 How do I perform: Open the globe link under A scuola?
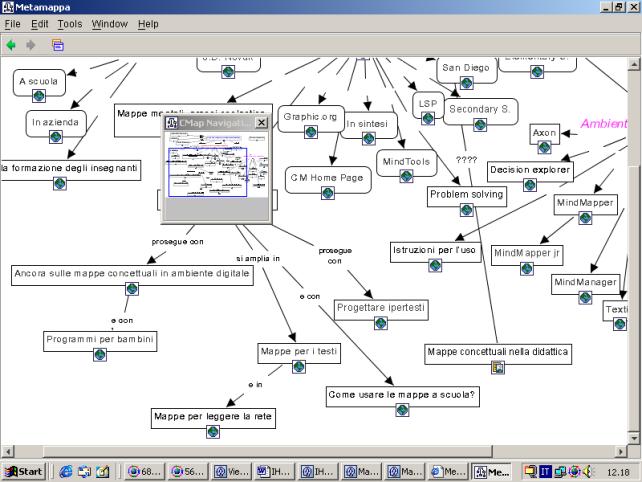click(x=39, y=96)
